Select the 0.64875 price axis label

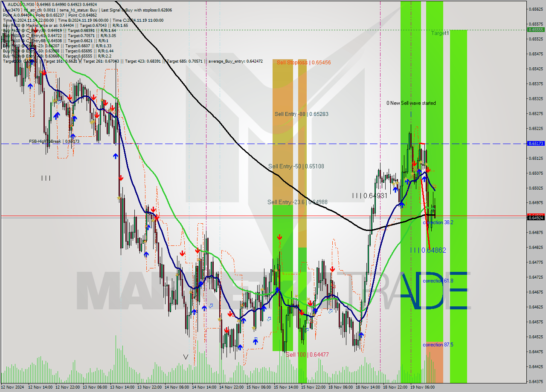[x=536, y=233]
